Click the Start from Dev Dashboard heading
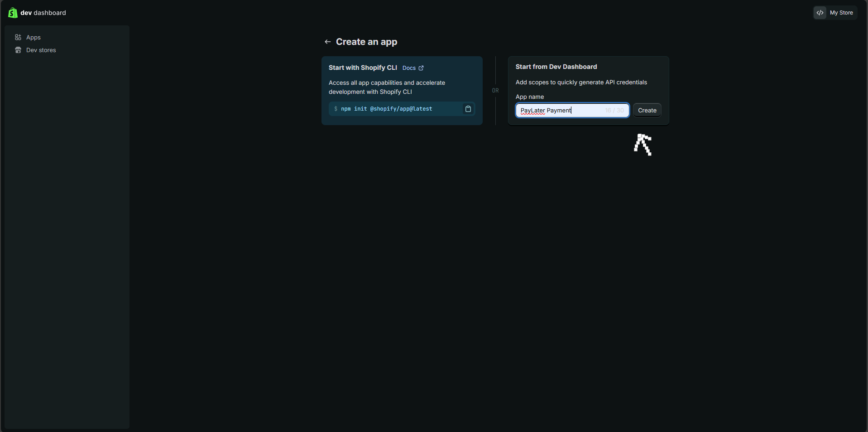868x432 pixels. [x=556, y=67]
